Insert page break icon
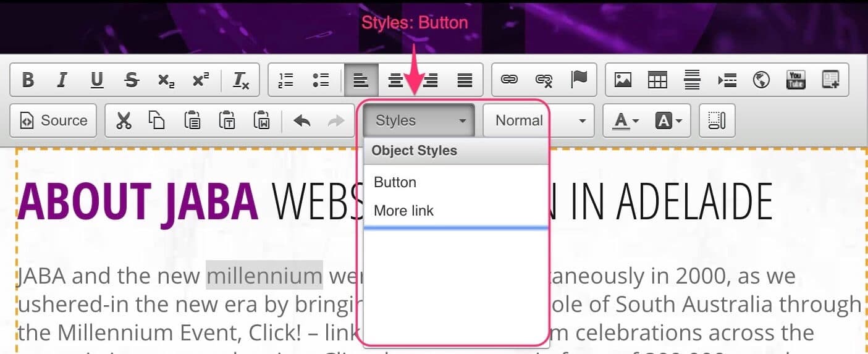Screen dimensions: 868x354 [727, 80]
